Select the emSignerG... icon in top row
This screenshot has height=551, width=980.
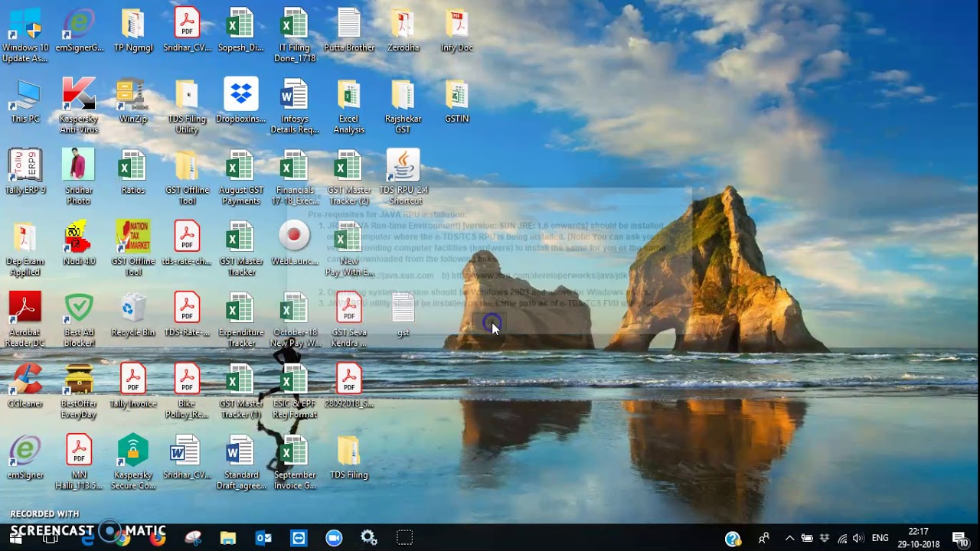(79, 29)
